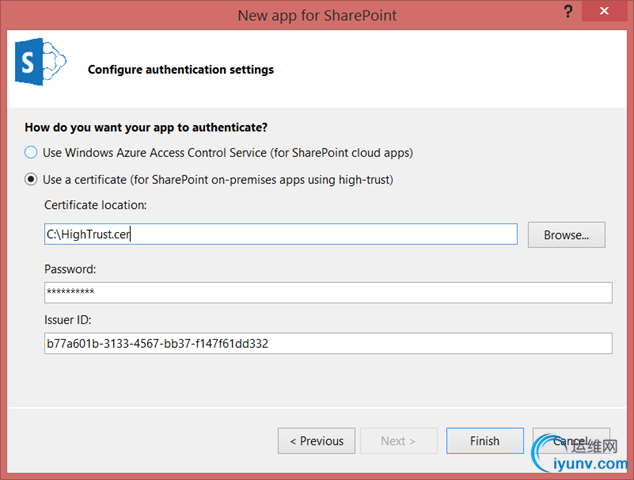This screenshot has width=634, height=480.
Task: Focus the Password field
Action: click(x=328, y=292)
